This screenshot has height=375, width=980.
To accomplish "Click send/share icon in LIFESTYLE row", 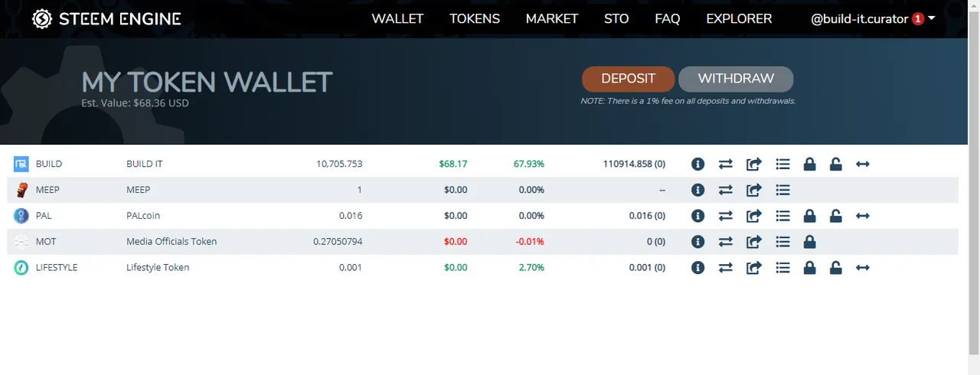I will pos(754,268).
